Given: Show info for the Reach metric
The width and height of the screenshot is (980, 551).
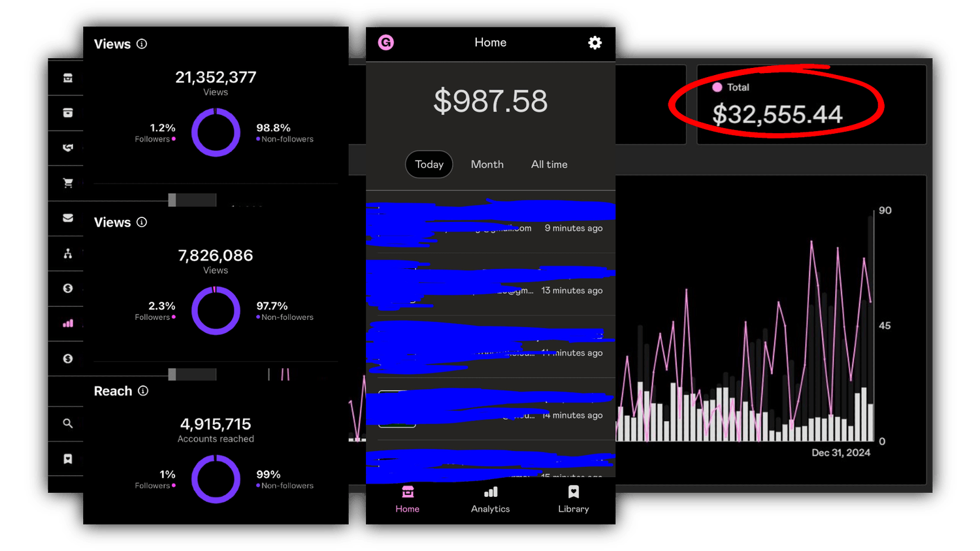Looking at the screenshot, I should tap(143, 391).
